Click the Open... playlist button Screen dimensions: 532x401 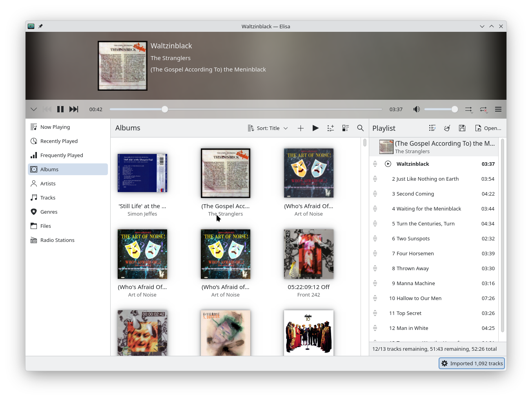488,128
